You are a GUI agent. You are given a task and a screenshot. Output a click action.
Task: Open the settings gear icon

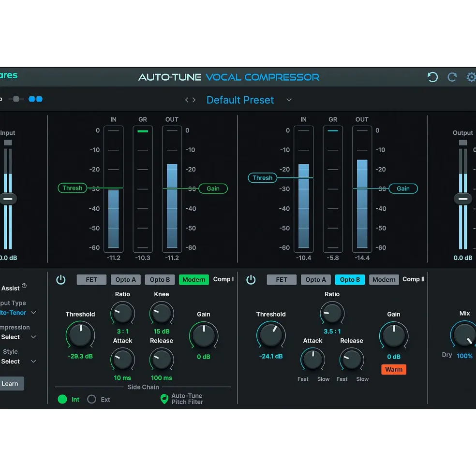coord(472,77)
